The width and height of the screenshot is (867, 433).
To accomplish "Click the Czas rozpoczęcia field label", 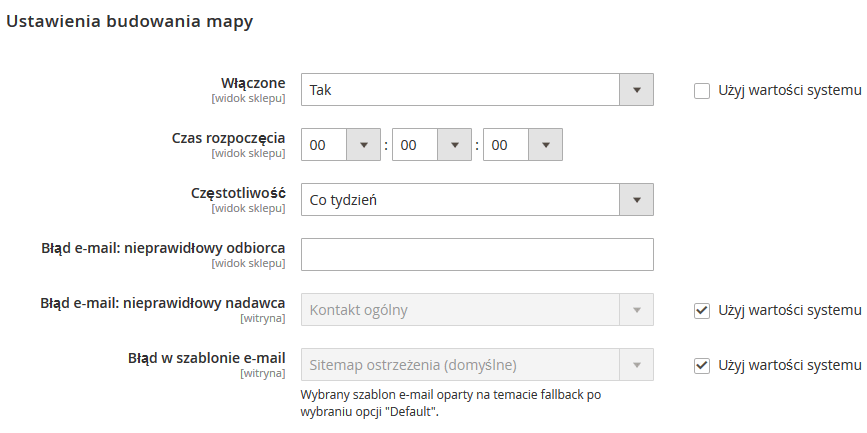I will (228, 138).
